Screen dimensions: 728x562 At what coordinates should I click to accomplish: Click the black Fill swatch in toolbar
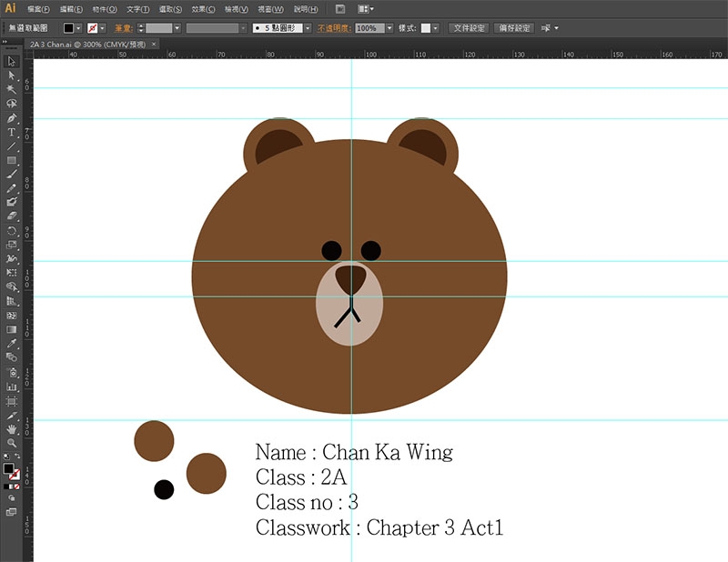pos(8,468)
